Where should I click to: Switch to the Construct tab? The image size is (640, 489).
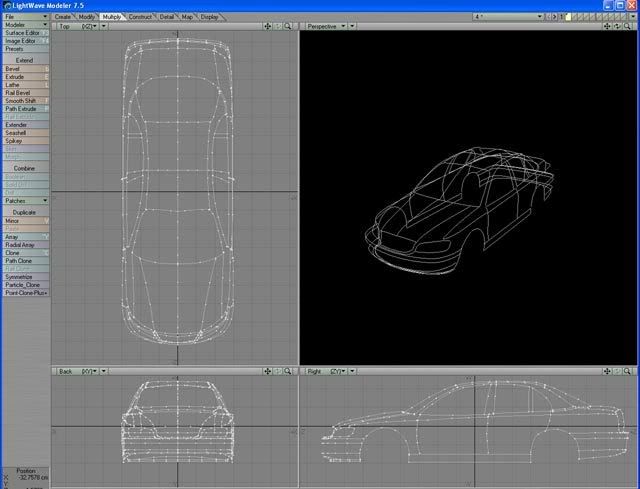[x=140, y=17]
